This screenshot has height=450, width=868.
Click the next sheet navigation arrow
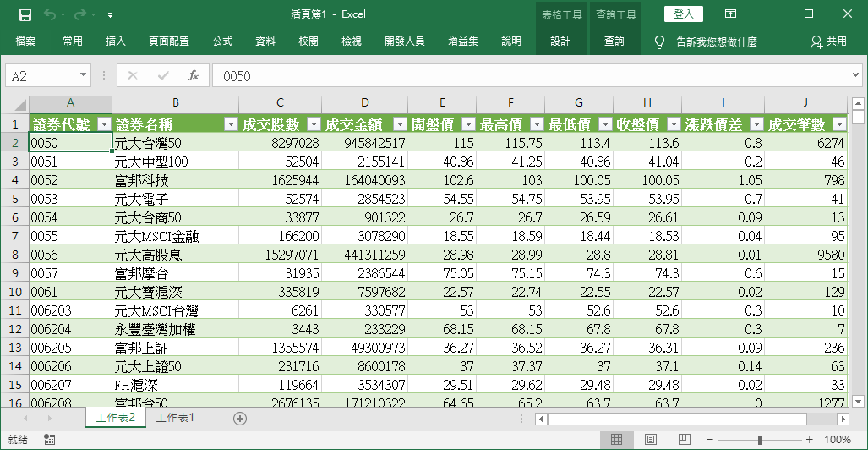coord(49,419)
